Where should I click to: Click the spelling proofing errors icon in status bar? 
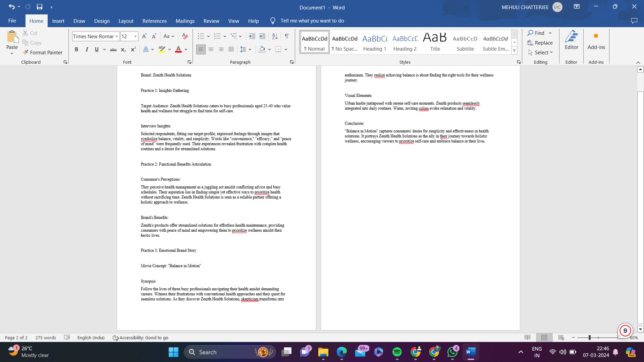[67, 337]
